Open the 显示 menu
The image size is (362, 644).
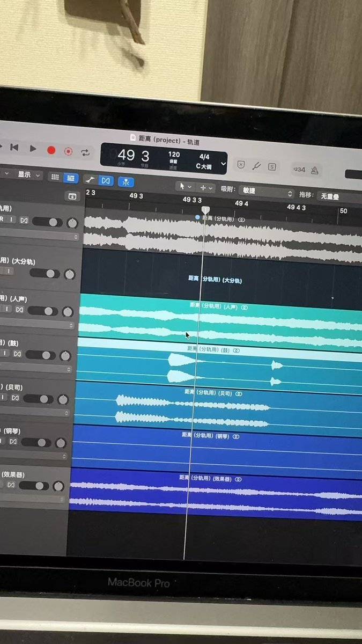29,174
